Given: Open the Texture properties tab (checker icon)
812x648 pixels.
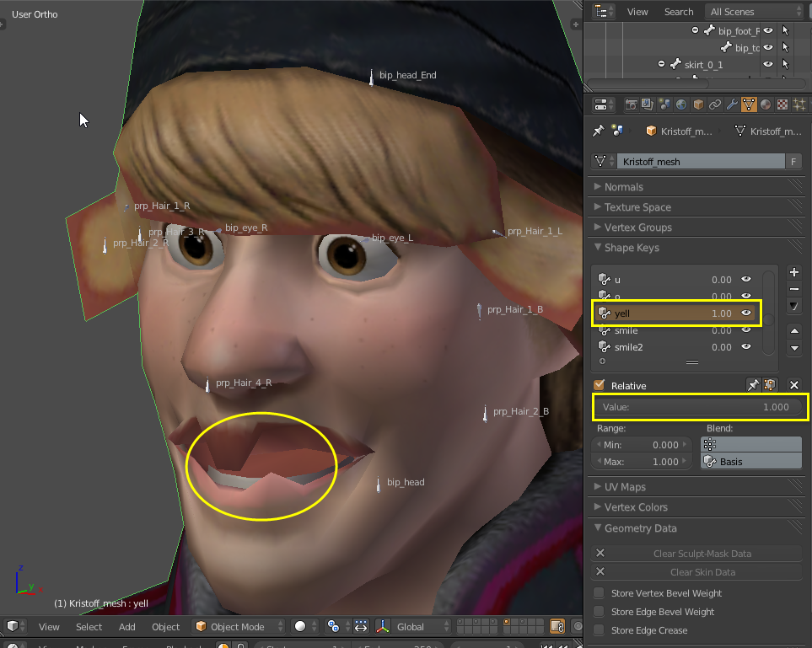Looking at the screenshot, I should pyautogui.click(x=782, y=104).
